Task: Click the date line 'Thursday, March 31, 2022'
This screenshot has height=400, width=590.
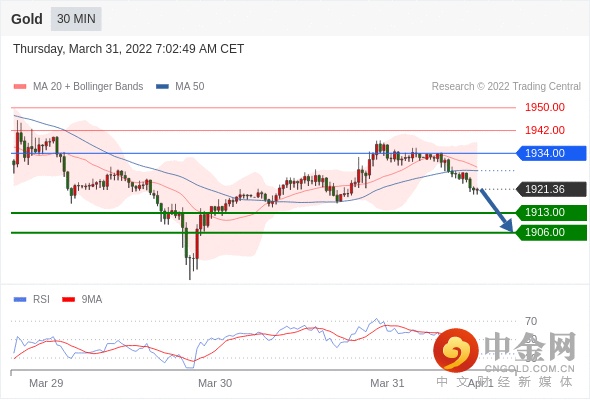Action: [x=129, y=49]
